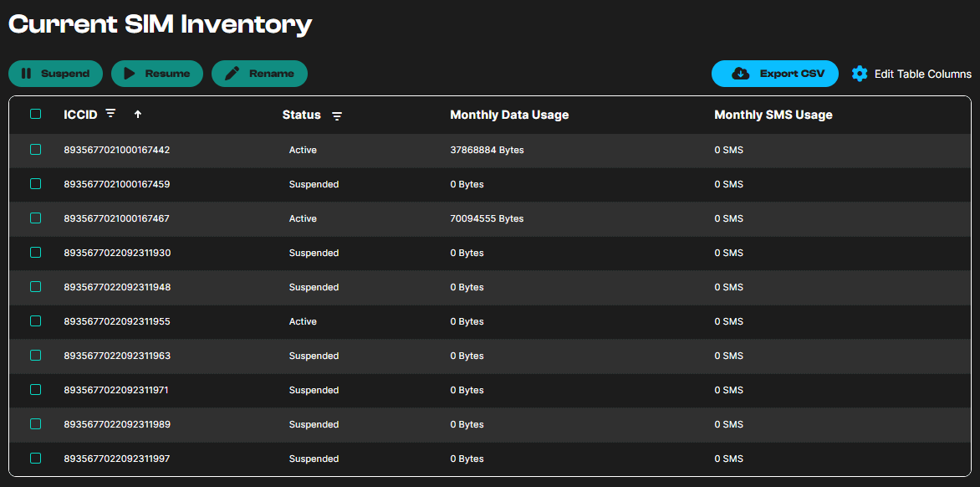Select the last row checkbox, ICCID ending 311997

coord(35,459)
